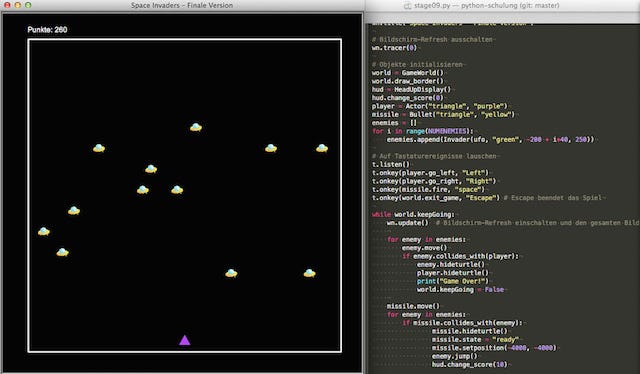This screenshot has width=640, height=374.
Task: Click the print("Game Over!") line
Action: [x=453, y=281]
